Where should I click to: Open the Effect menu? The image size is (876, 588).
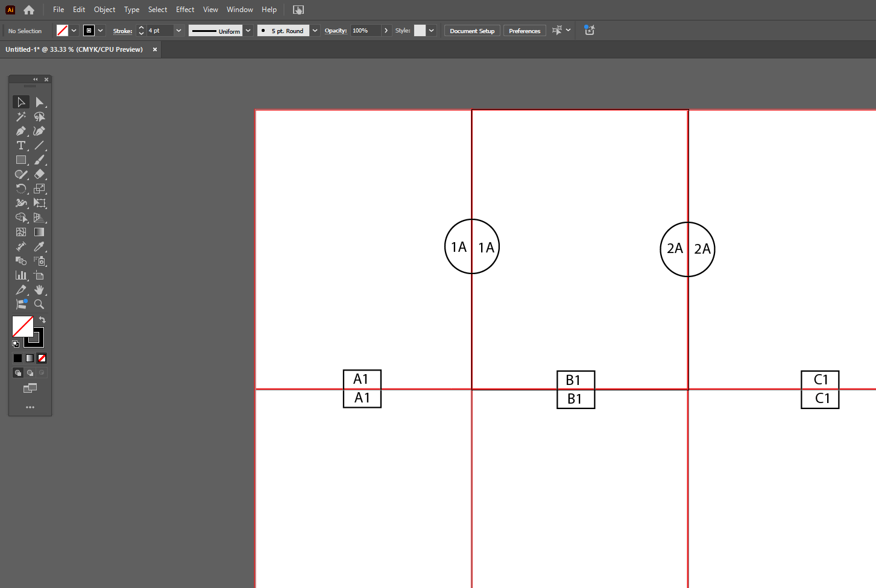(x=184, y=10)
